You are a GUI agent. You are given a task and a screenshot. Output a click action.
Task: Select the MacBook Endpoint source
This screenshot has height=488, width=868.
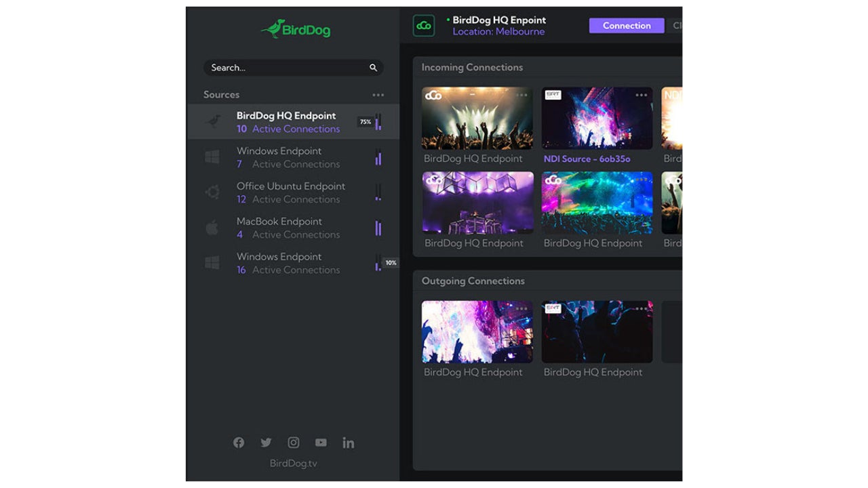(293, 228)
